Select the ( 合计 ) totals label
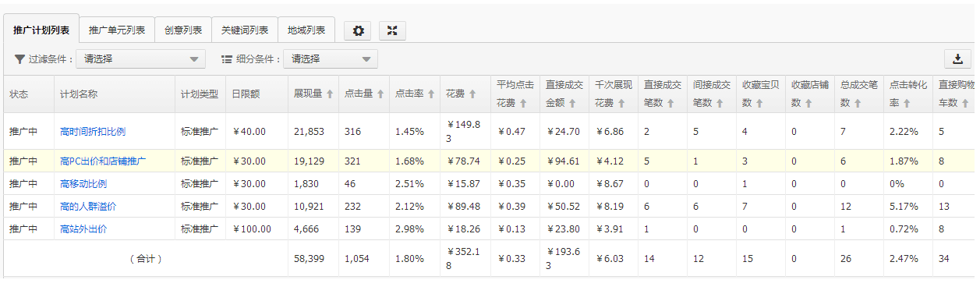 tap(146, 258)
